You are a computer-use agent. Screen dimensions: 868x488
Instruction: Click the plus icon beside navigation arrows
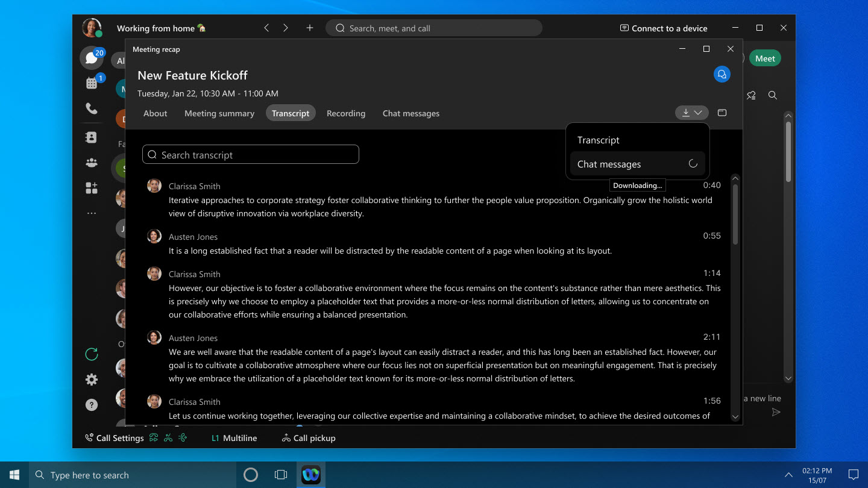click(x=310, y=28)
